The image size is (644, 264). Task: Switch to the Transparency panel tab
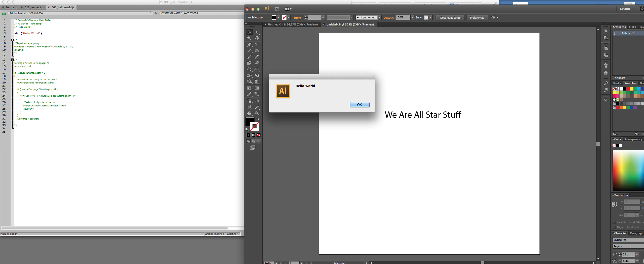tap(633, 139)
